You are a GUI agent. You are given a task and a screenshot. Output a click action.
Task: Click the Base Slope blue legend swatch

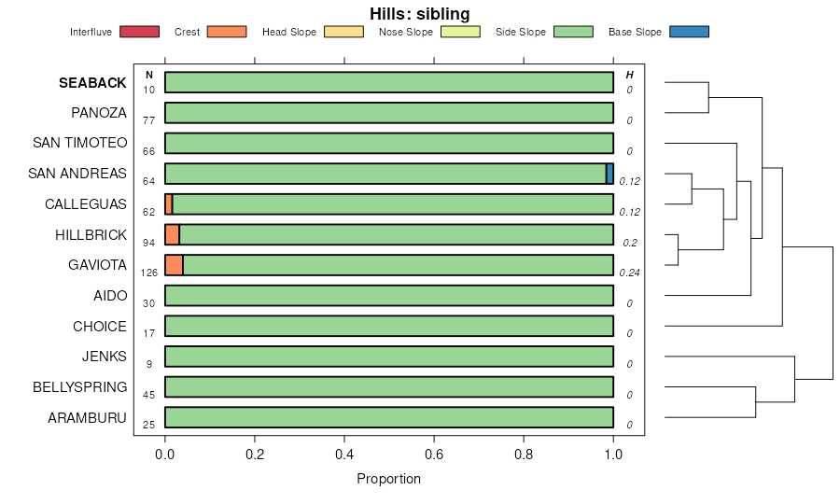(689, 32)
